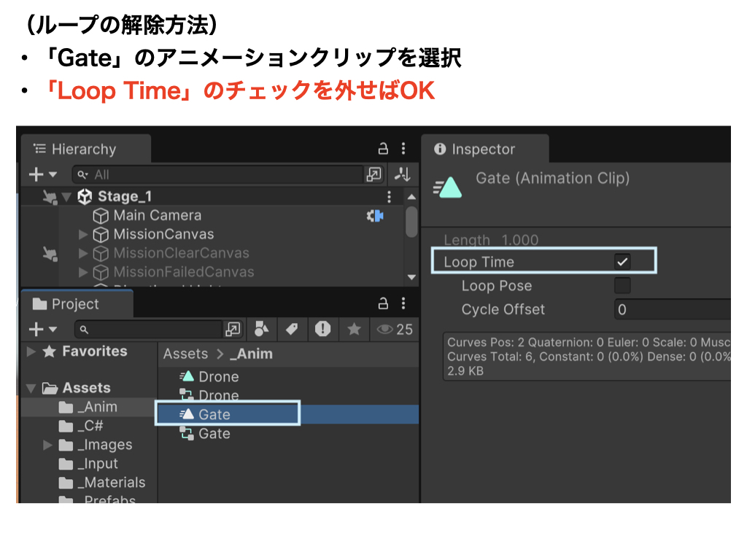Click the Hierarchy panel lock icon

click(383, 149)
